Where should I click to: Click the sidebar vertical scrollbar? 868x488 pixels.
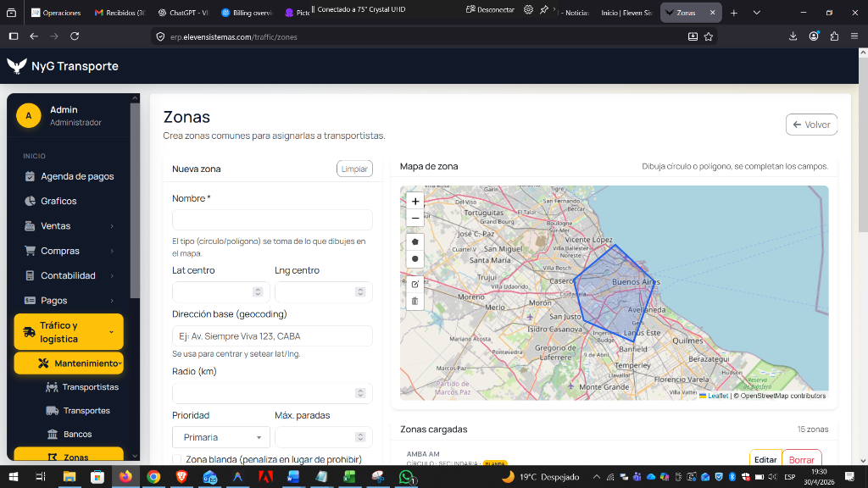pos(135,199)
